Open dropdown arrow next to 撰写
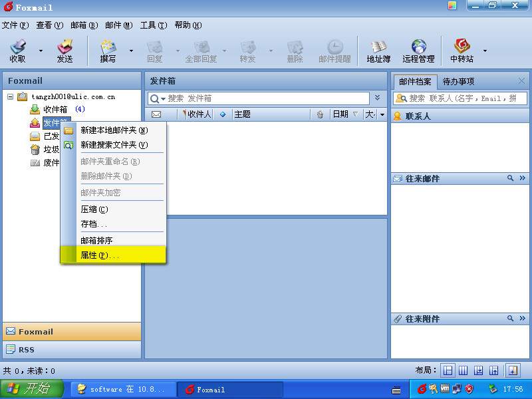 click(x=131, y=51)
